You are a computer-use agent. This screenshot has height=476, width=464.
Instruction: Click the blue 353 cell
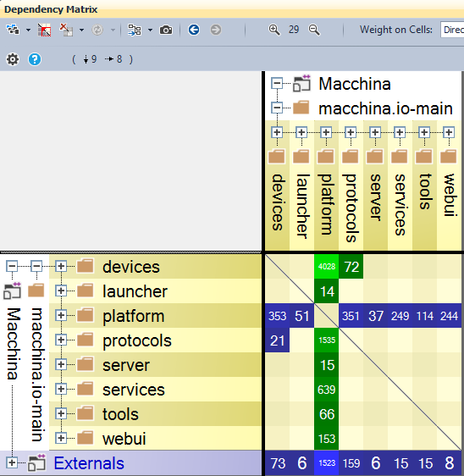tap(277, 316)
